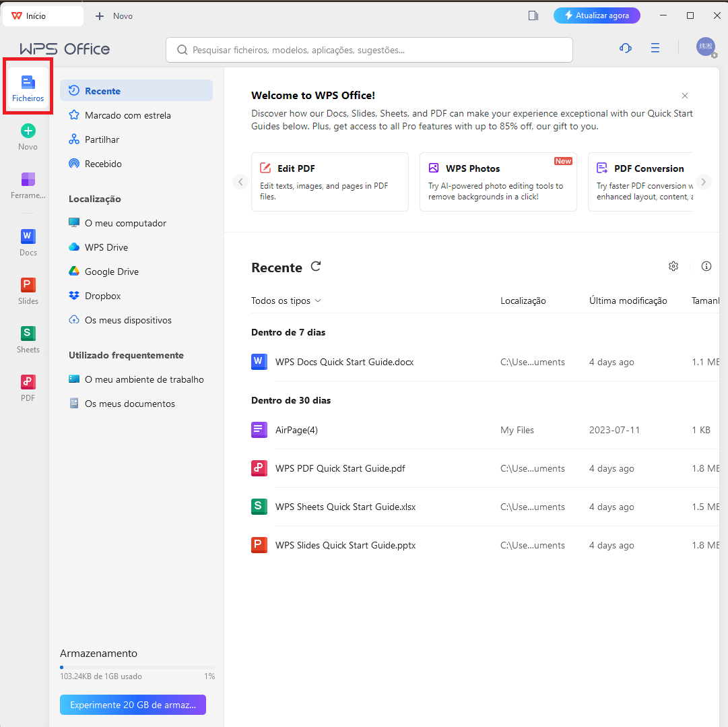This screenshot has height=727, width=728.
Task: Open WPS PDF Quick Start Guide.pdf
Action: pos(340,468)
